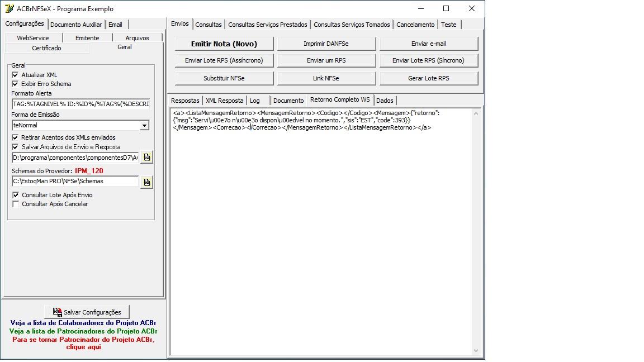The image size is (644, 362).
Task: Open list of Patrocinadores do Projeto ACBr
Action: coord(83,331)
